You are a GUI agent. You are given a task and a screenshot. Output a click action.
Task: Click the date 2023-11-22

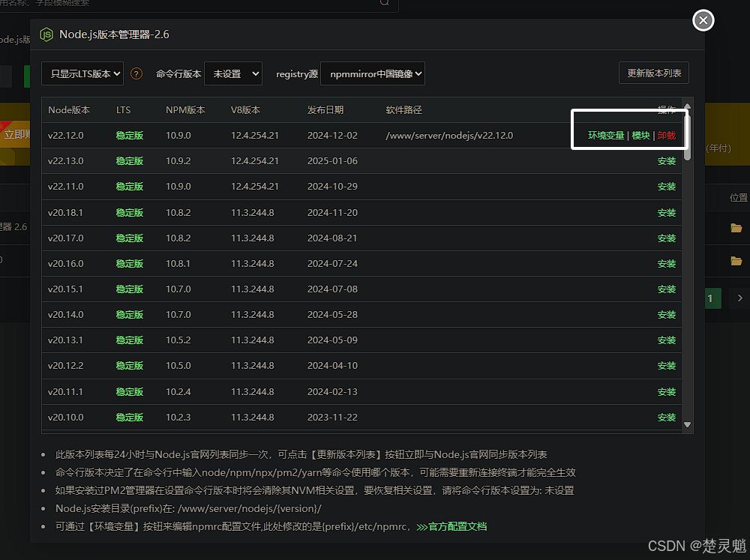point(332,418)
